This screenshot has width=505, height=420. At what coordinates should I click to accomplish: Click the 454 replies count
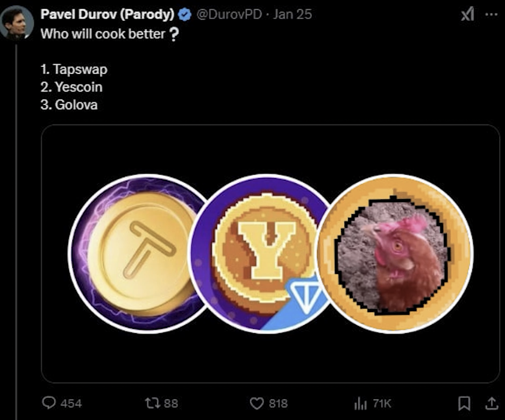pyautogui.click(x=71, y=403)
